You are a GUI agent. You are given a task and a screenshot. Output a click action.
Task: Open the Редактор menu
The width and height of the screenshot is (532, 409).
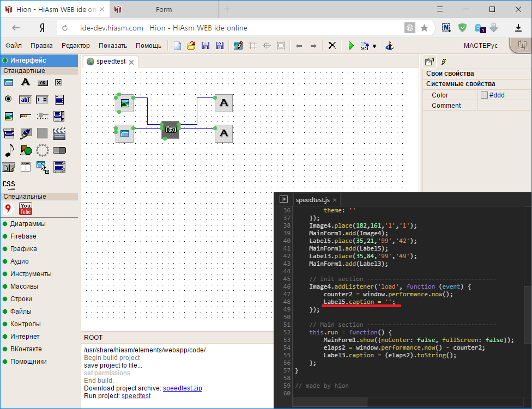[76, 46]
